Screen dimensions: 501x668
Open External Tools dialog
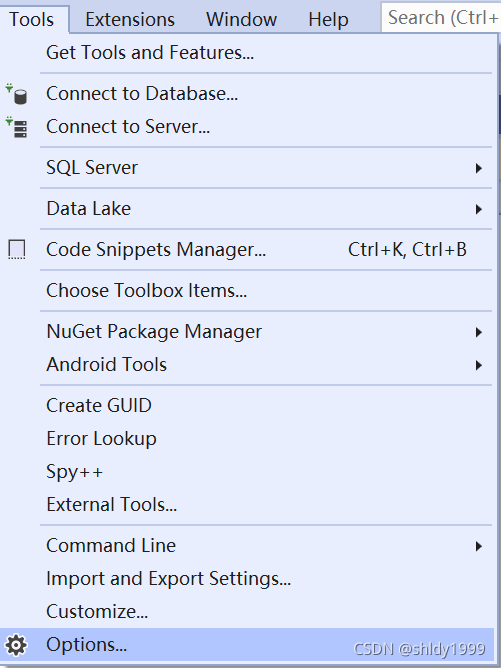pyautogui.click(x=247, y=504)
